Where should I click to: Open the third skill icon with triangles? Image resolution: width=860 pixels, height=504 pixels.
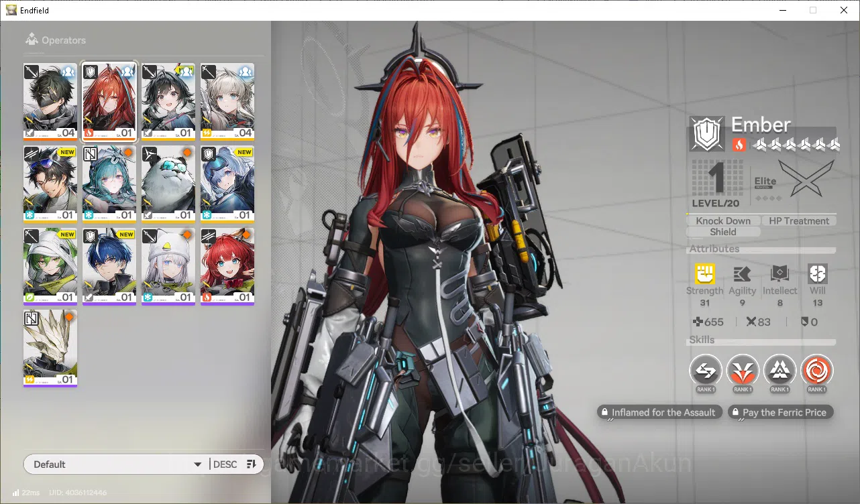pyautogui.click(x=780, y=370)
